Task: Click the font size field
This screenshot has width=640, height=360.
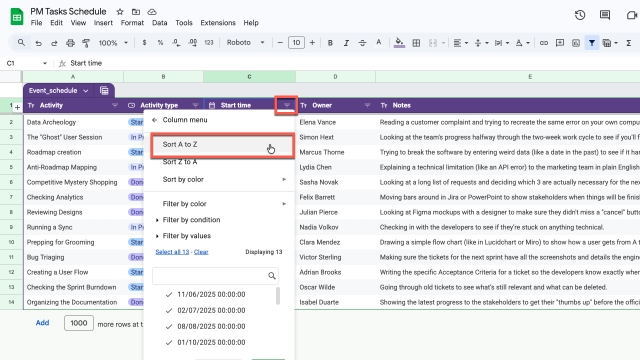Action: 296,42
